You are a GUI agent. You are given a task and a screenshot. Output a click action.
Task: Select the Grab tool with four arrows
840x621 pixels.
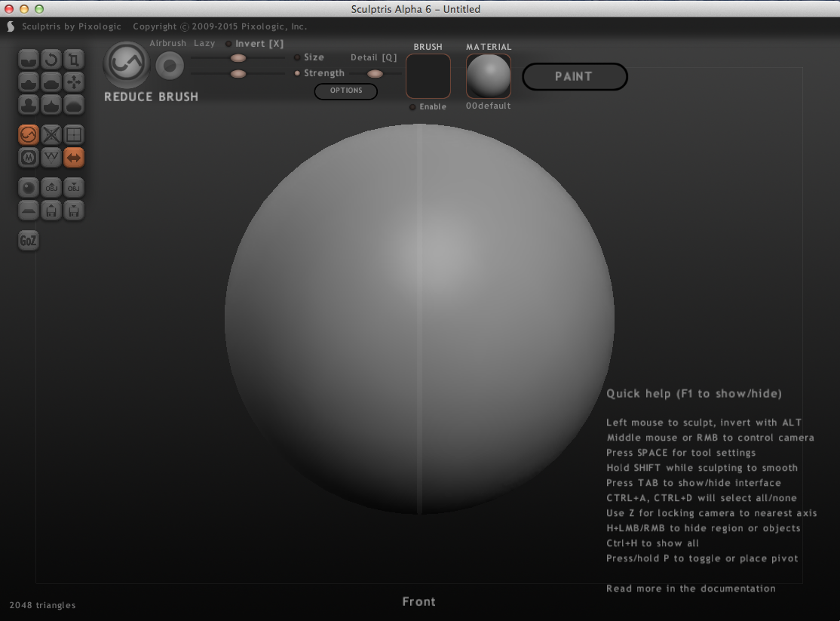[74, 82]
